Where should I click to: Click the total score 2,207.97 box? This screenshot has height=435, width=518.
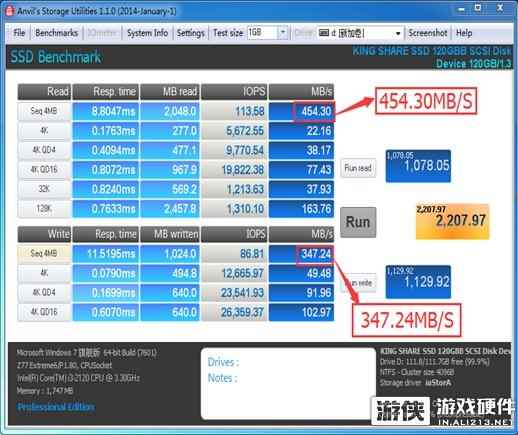(x=452, y=221)
